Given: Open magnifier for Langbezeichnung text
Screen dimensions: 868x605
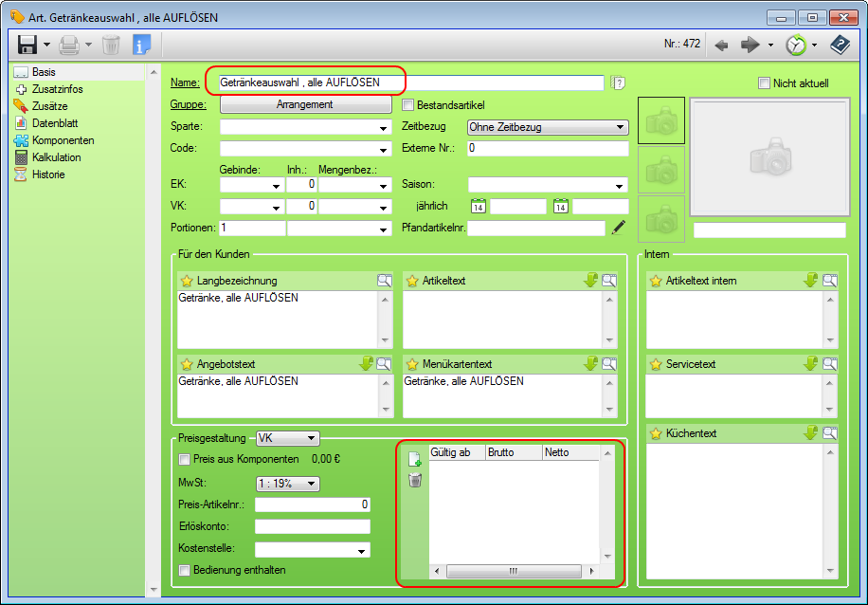Looking at the screenshot, I should click(384, 281).
